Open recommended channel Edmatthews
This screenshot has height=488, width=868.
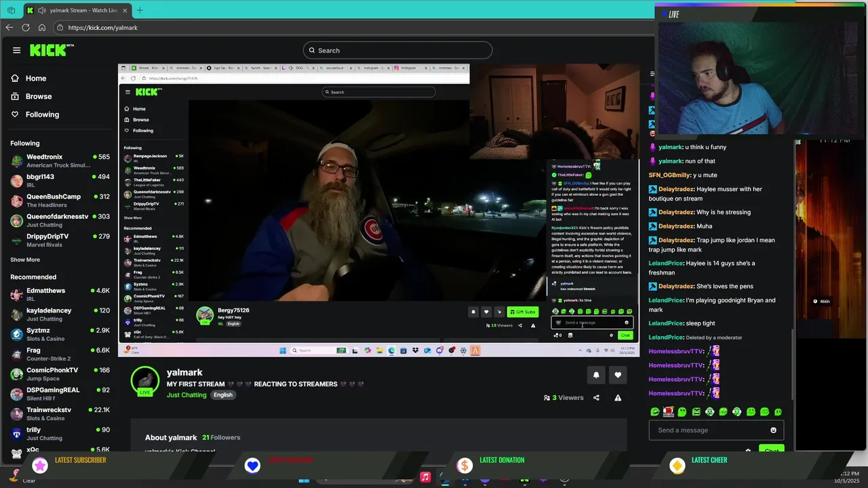[60, 294]
